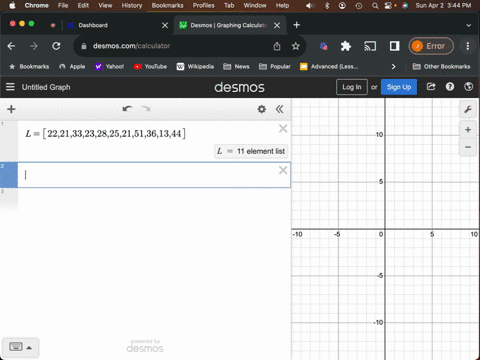The width and height of the screenshot is (480, 360).
Task: Zoom in on the graph
Action: [468, 130]
